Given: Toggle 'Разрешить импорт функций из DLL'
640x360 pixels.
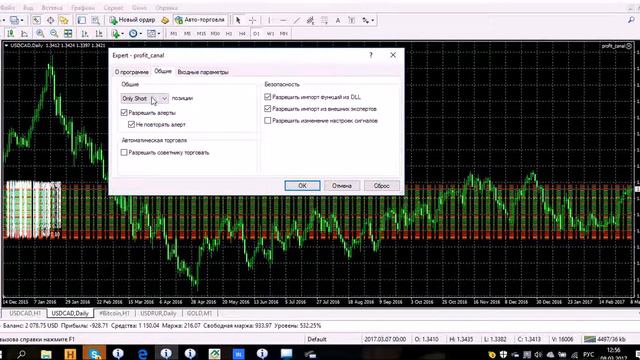Looking at the screenshot, I should pos(267,97).
